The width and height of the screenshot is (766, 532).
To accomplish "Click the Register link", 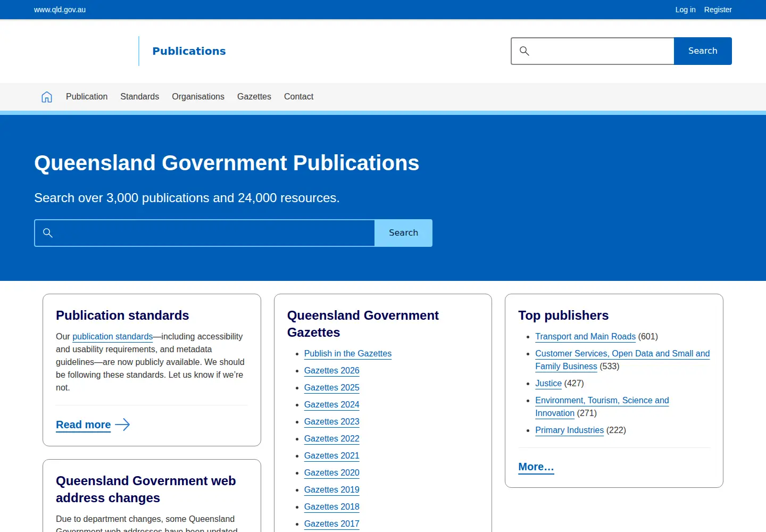I will (x=718, y=10).
